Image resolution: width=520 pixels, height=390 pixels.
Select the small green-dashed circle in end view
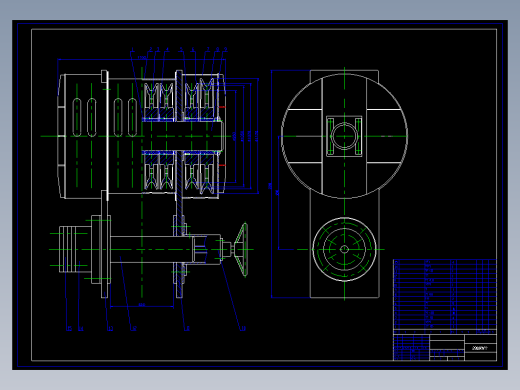[x=344, y=249]
